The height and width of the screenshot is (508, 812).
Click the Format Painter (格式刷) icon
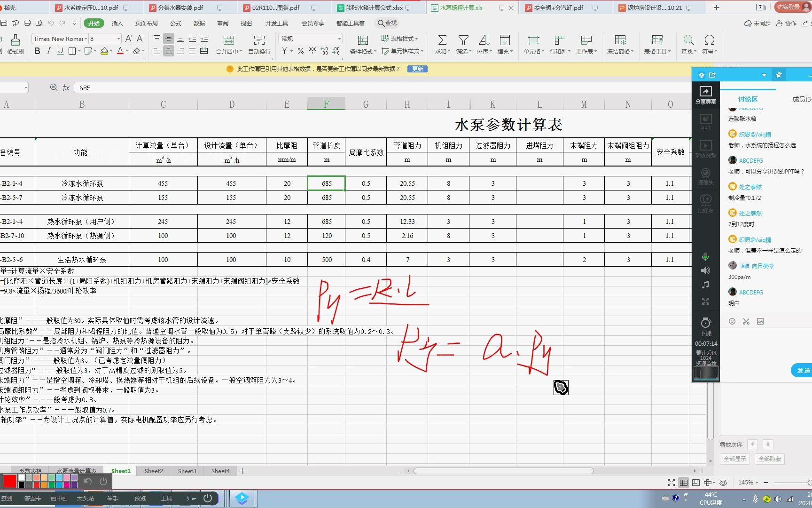[15, 40]
